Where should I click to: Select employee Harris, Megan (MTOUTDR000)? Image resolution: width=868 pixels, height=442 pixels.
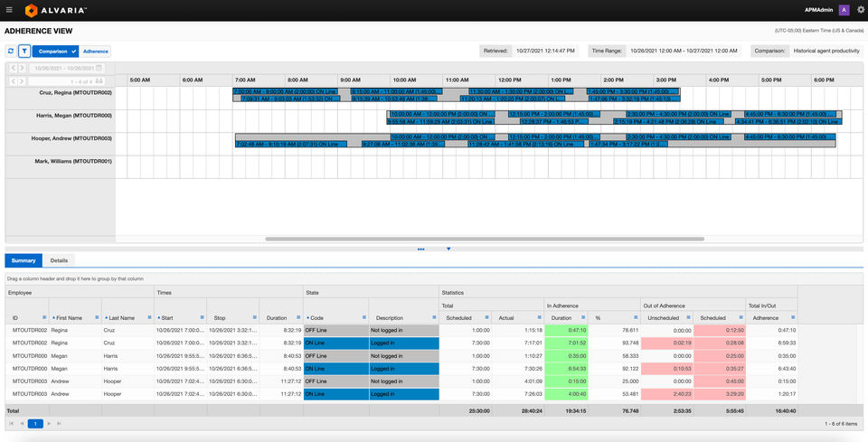73,116
